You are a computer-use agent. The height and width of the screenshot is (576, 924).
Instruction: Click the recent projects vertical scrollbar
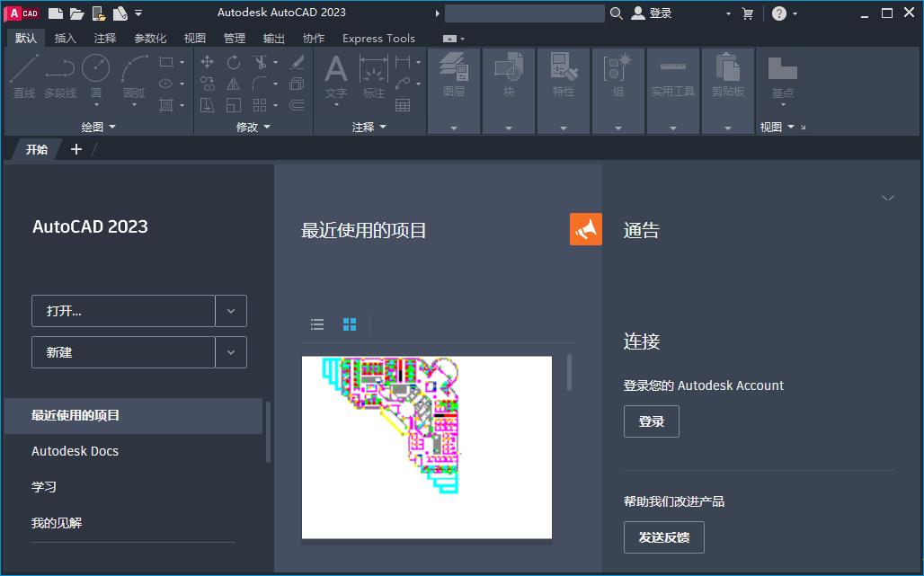click(569, 373)
